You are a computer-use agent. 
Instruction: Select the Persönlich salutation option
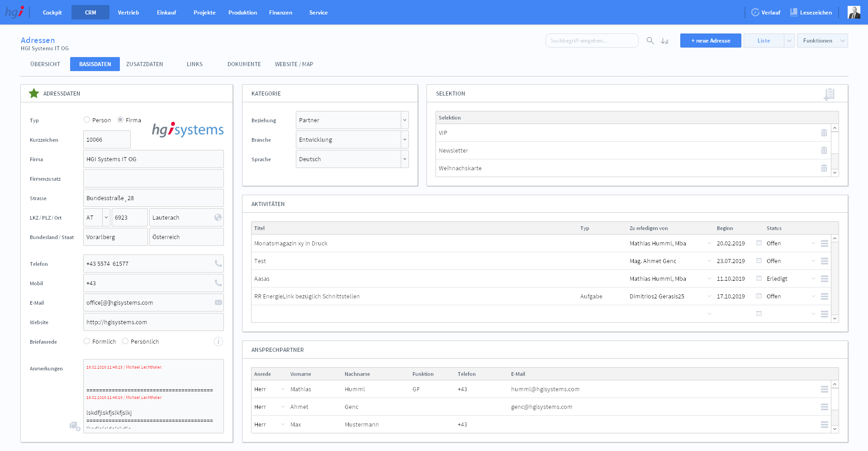[125, 341]
